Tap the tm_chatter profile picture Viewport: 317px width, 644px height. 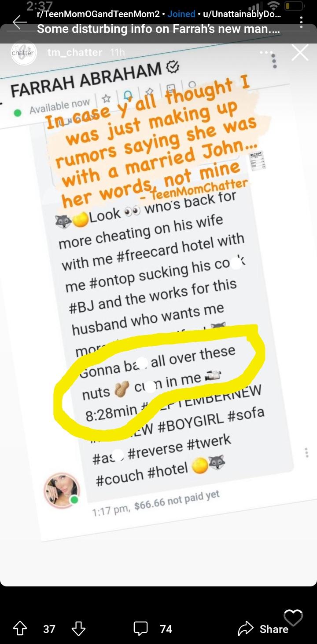(x=23, y=53)
